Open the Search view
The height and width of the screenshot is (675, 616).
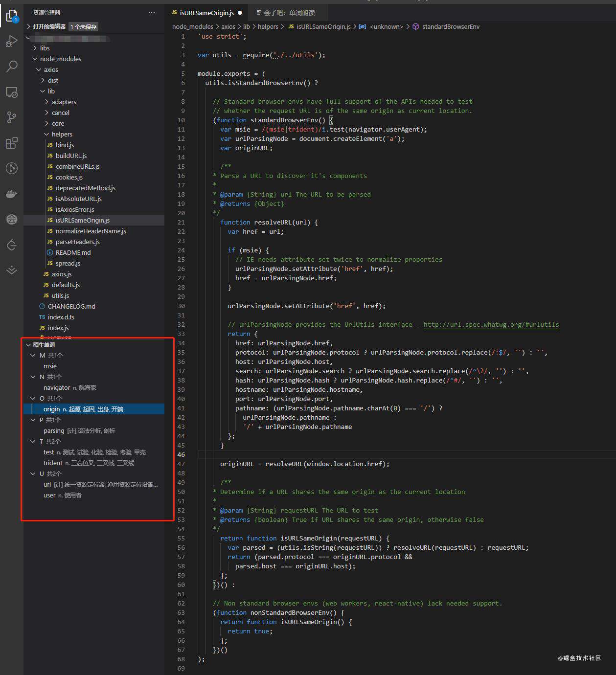[12, 67]
